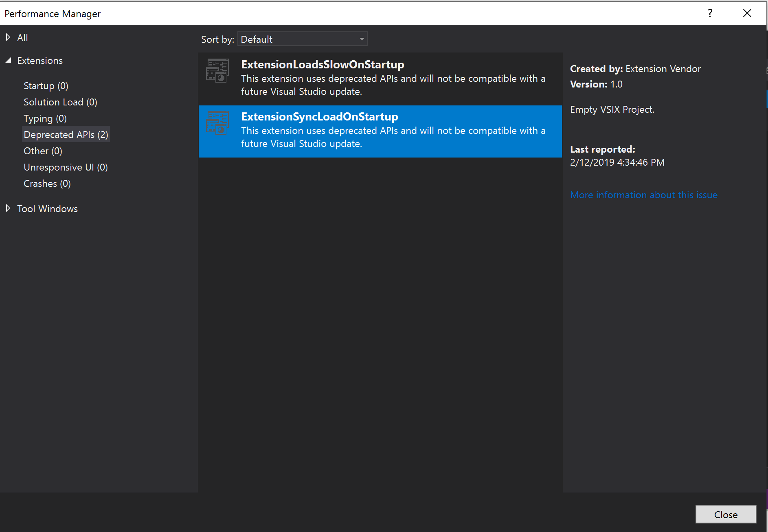Click the ExtensionLoadsSlowOnStartup extension icon
Screen dimensions: 768x532
pos(217,70)
